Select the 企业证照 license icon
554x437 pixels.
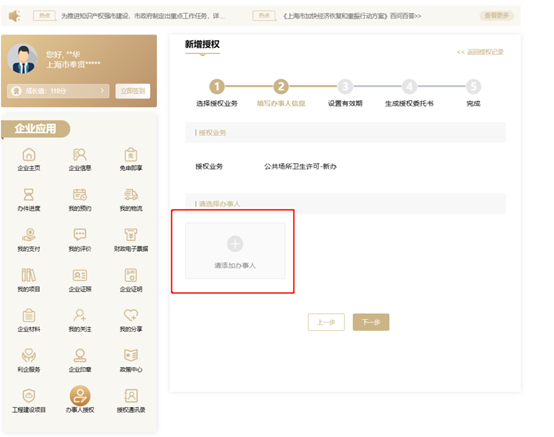pos(80,275)
